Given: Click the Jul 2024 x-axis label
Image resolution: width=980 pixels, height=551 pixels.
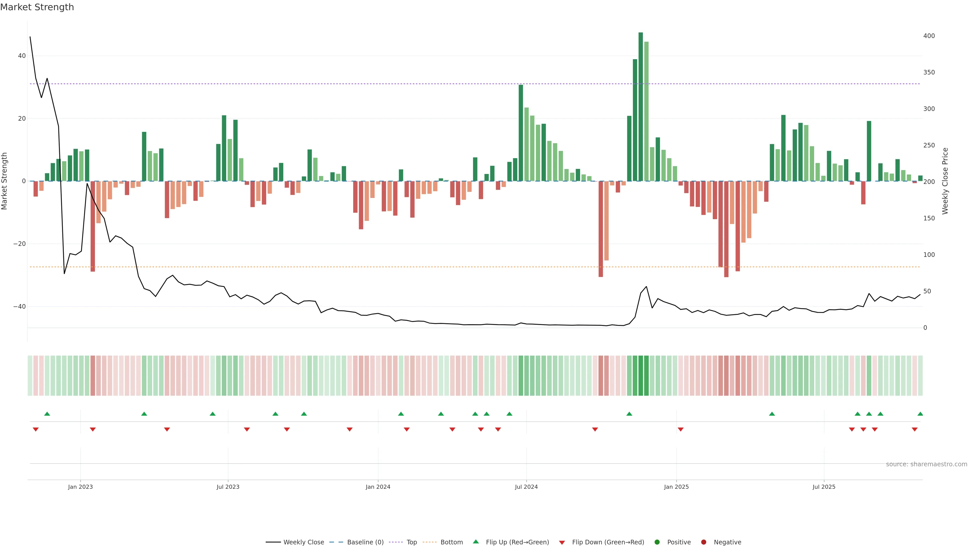Looking at the screenshot, I should [526, 487].
